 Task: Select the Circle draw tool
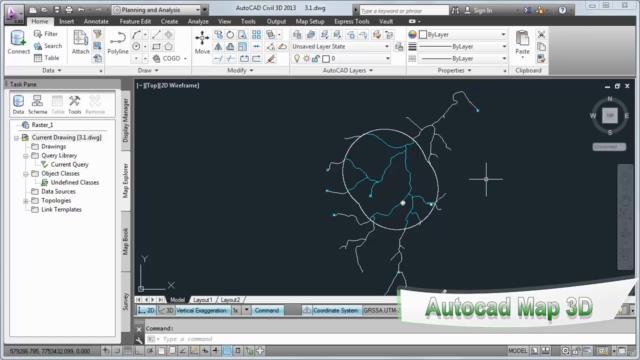136,47
